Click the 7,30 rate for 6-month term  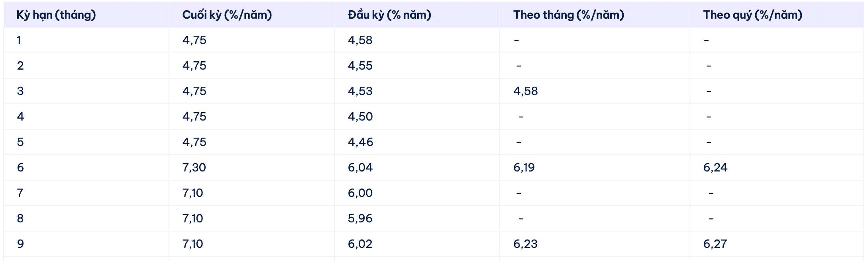194,168
